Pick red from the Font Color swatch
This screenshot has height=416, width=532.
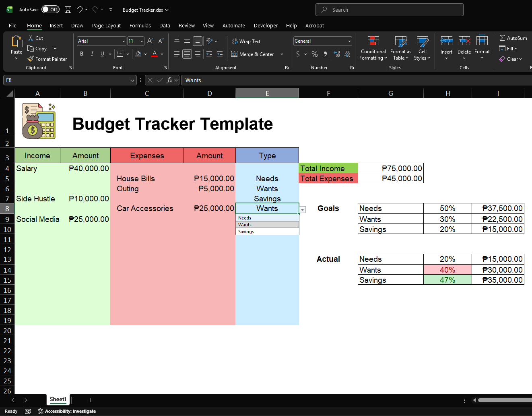coord(154,57)
